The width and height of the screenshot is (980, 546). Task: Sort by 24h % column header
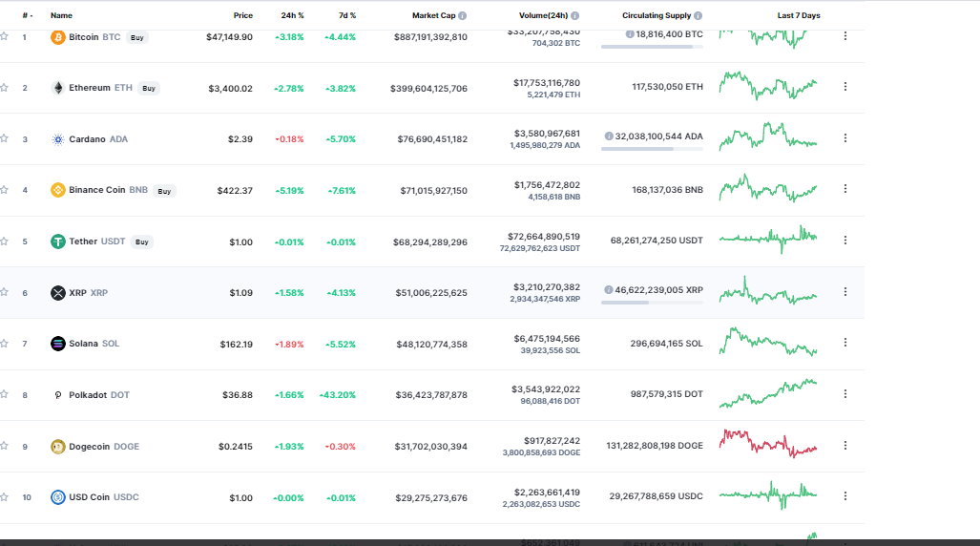pyautogui.click(x=292, y=15)
